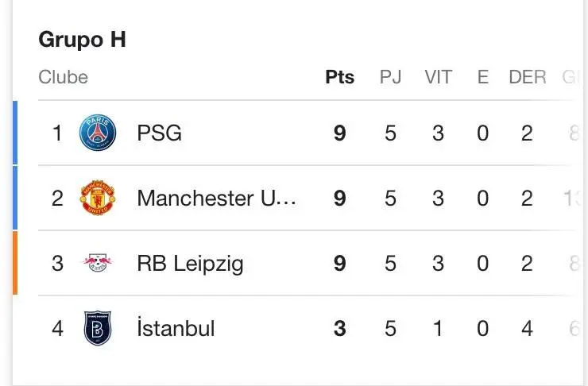Open the İstanbul team link
The image size is (588, 386).
point(176,328)
